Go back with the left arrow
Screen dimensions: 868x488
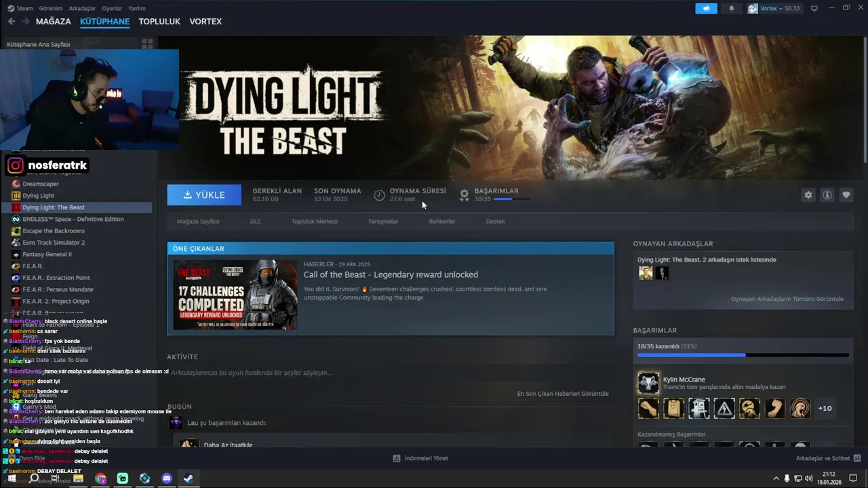(x=12, y=22)
